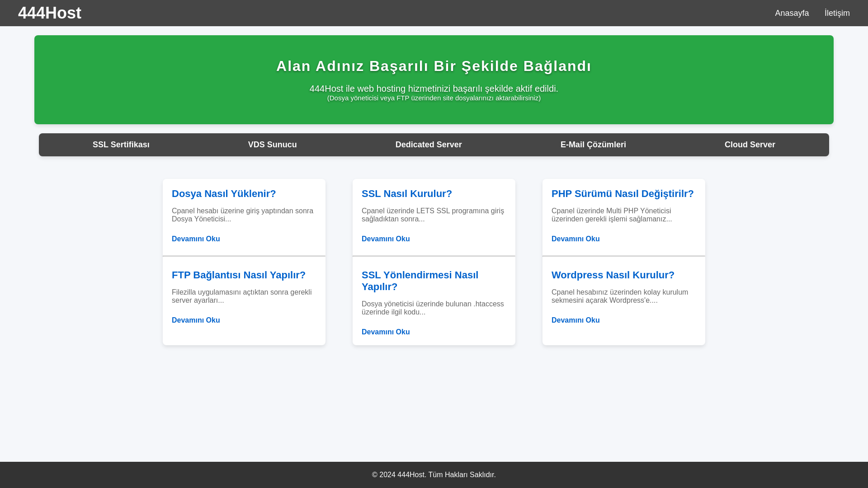
Task: Click 'Cpanel üzerinde LETS SSL' description
Action: click(433, 215)
